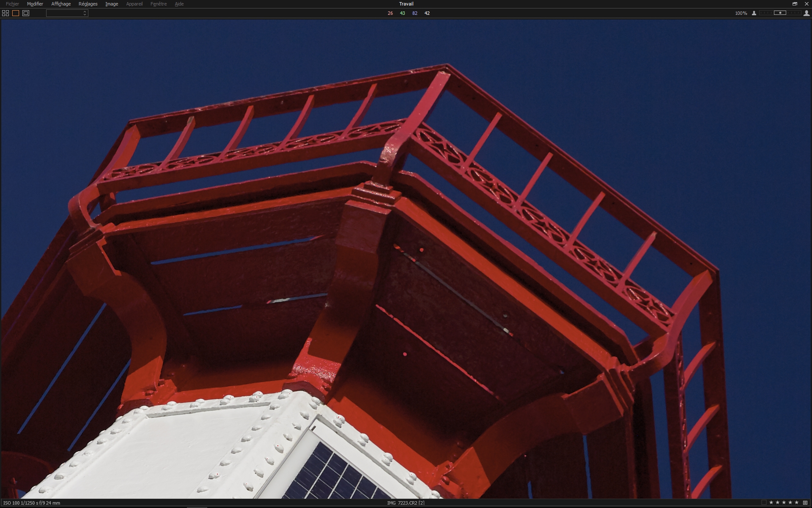Open the Image menu
This screenshot has height=508, width=812.
coord(112,4)
